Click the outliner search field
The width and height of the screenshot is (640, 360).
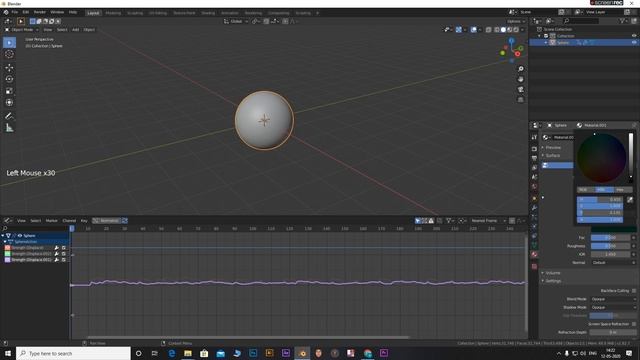tap(581, 21)
